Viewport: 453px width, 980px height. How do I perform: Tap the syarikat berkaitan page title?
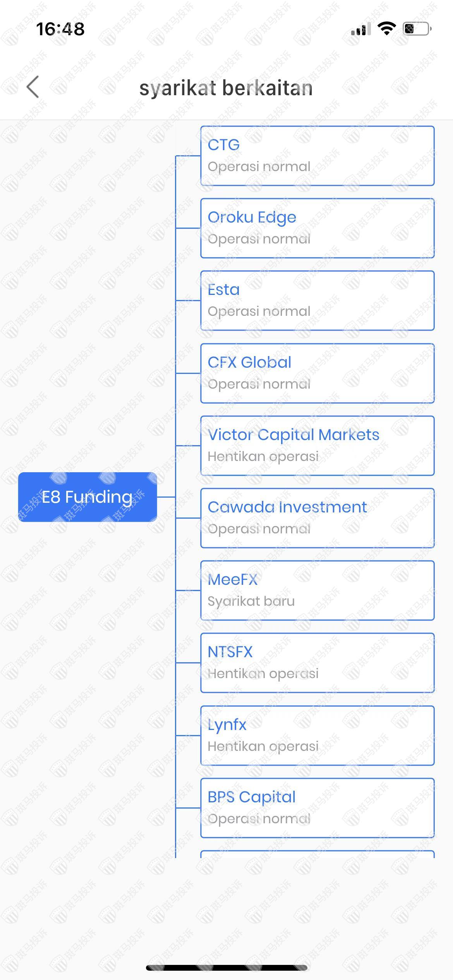point(226,88)
